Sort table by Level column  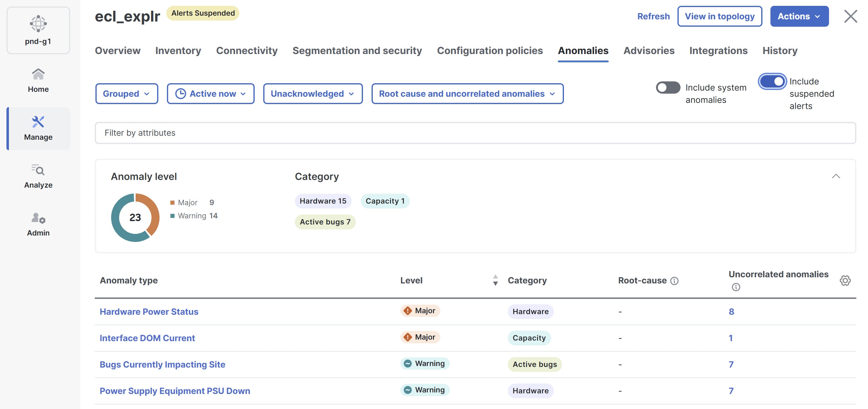click(x=495, y=280)
